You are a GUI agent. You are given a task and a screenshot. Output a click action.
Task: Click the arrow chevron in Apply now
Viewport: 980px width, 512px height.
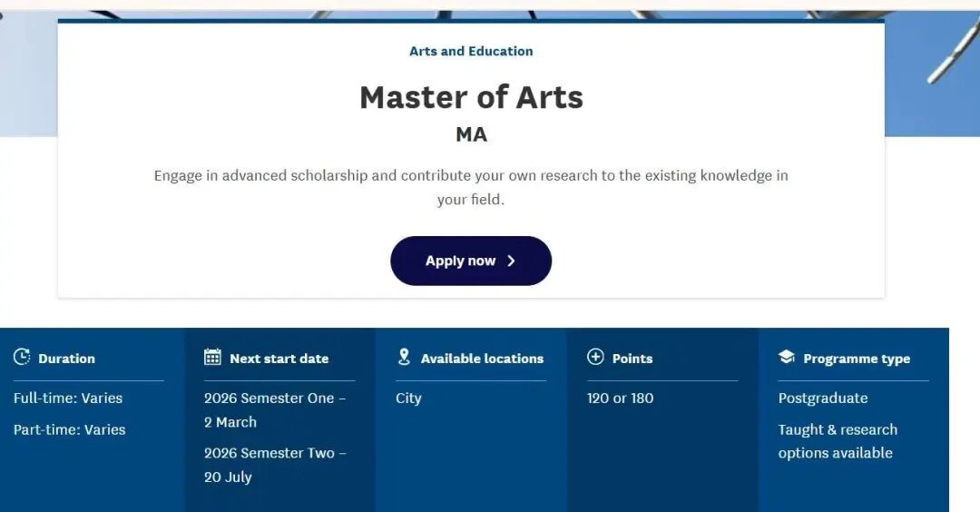pos(511,261)
